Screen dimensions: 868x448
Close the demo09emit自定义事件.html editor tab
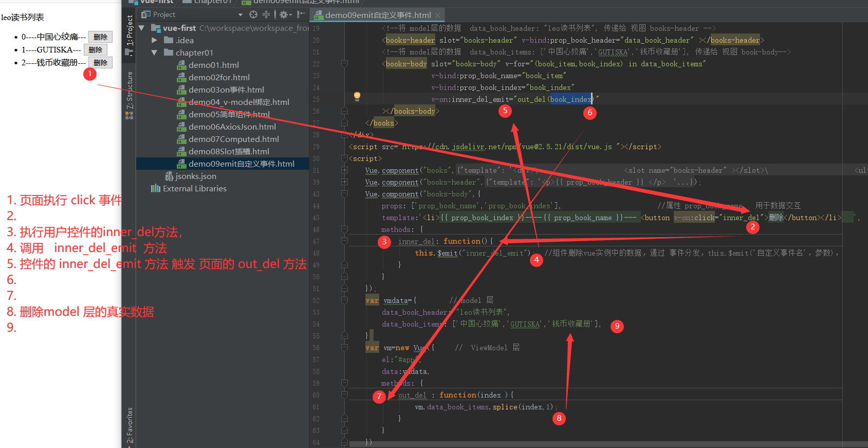[x=437, y=15]
